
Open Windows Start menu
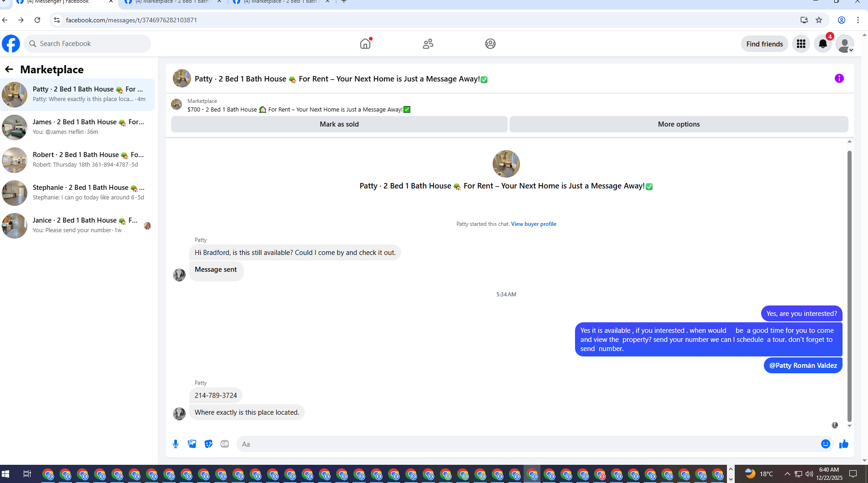(5, 474)
